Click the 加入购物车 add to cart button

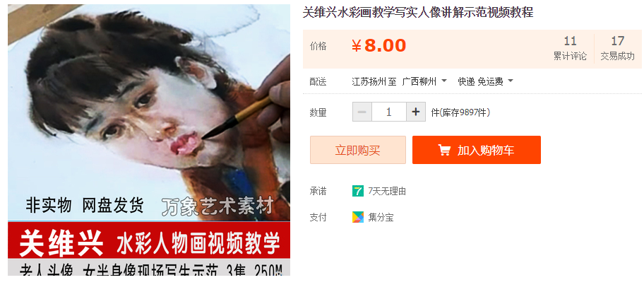tap(477, 150)
